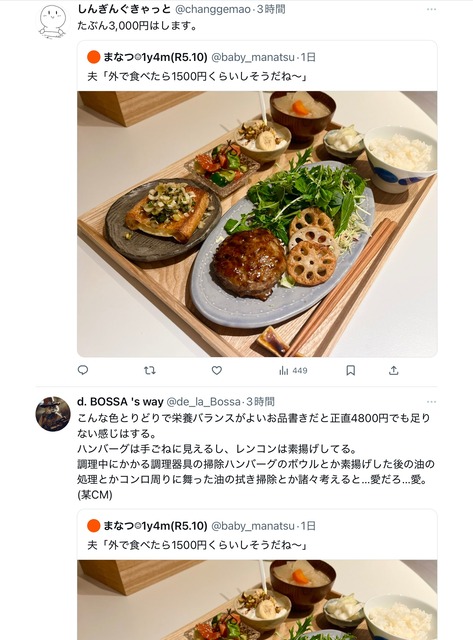Open view count analytics showing 449

coord(293,371)
